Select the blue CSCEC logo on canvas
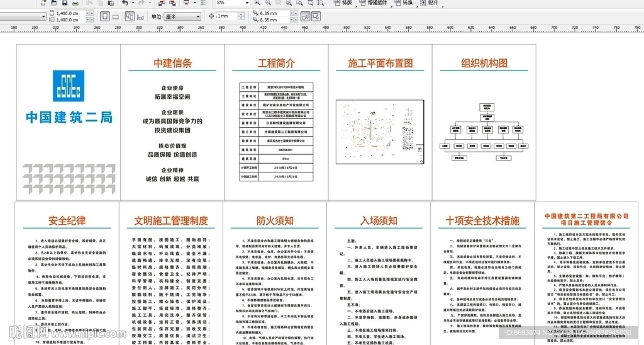 69,86
